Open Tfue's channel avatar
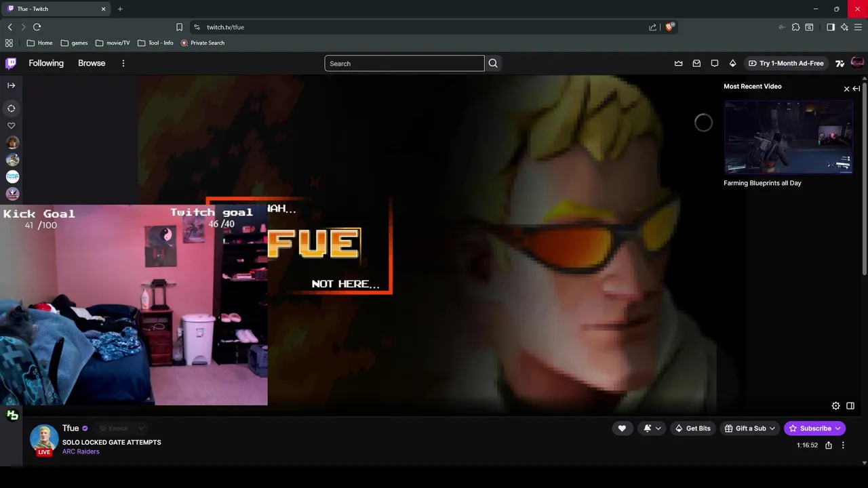Image resolution: width=868 pixels, height=488 pixels. (x=44, y=439)
